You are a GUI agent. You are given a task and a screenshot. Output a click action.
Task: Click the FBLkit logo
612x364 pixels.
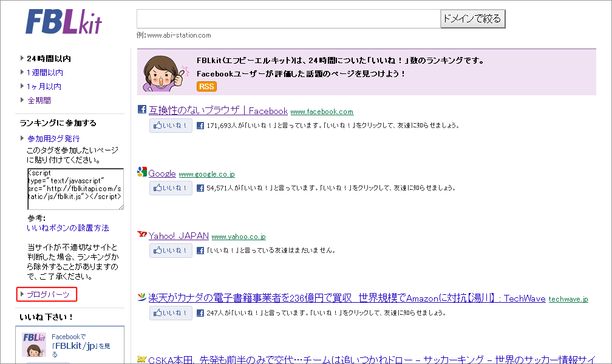click(x=64, y=21)
